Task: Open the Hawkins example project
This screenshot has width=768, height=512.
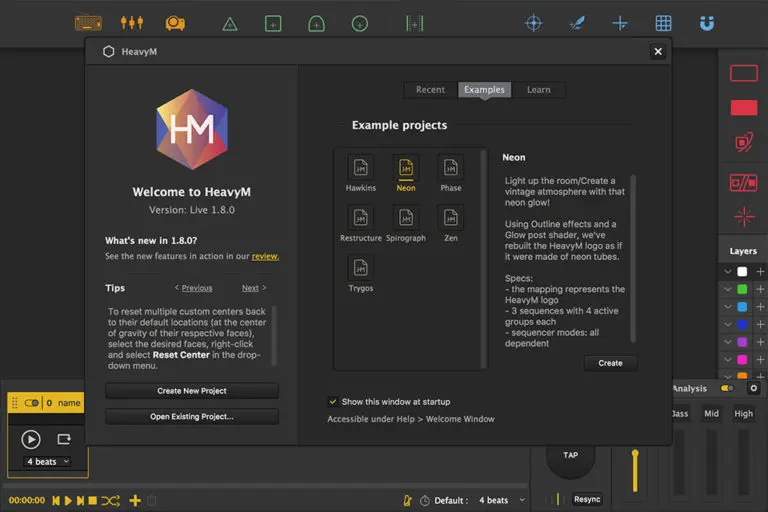Action: pyautogui.click(x=360, y=173)
